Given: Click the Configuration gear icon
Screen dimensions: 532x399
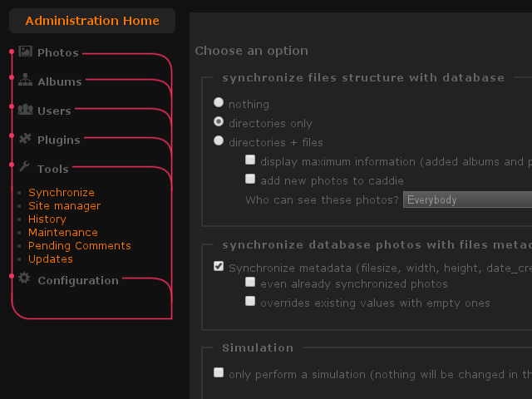Looking at the screenshot, I should 25,278.
